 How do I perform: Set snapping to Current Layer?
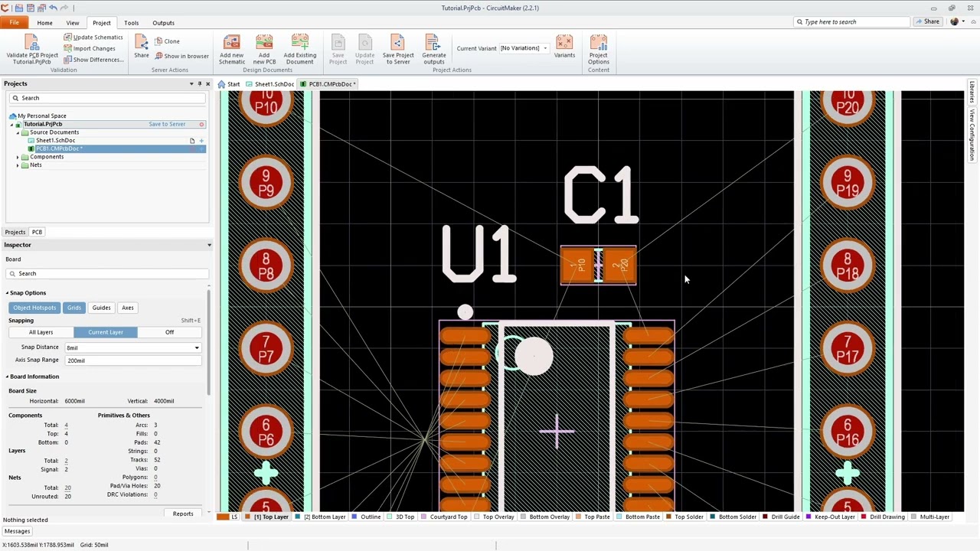106,332
